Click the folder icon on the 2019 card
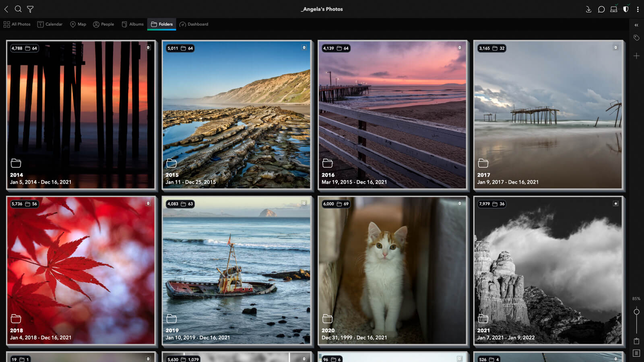Screen dimensions: 644x362 [171, 319]
